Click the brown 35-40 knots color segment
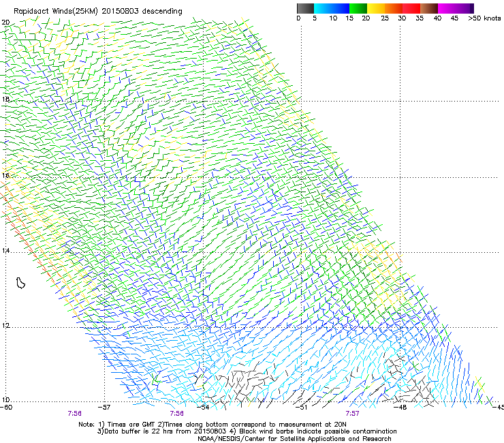The width and height of the screenshot is (504, 443). coord(429,8)
